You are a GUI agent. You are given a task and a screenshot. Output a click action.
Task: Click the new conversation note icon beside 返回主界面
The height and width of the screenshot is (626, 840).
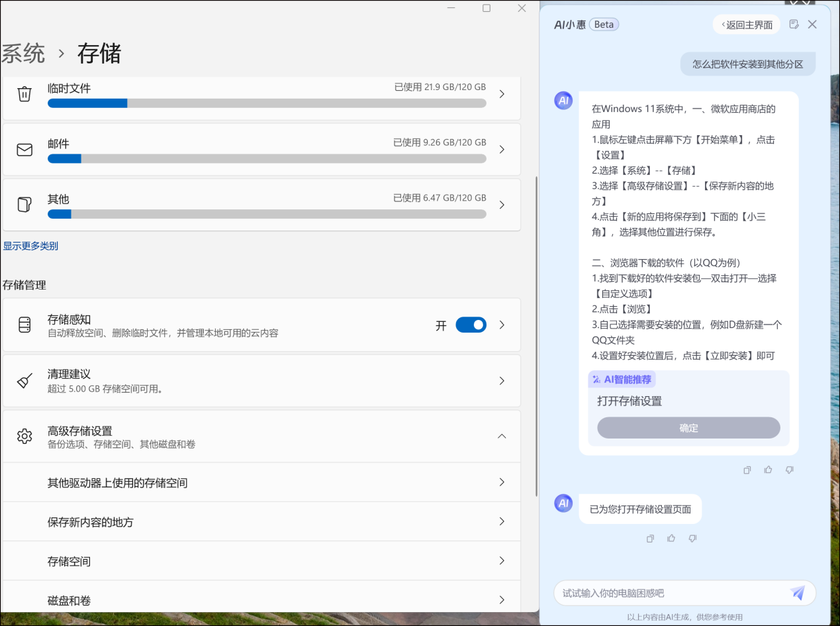click(794, 24)
